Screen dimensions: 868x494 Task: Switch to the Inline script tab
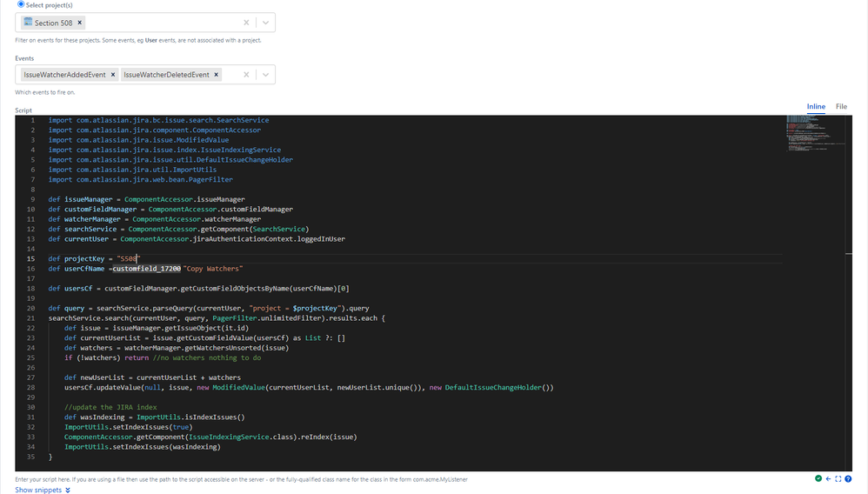pyautogui.click(x=816, y=106)
